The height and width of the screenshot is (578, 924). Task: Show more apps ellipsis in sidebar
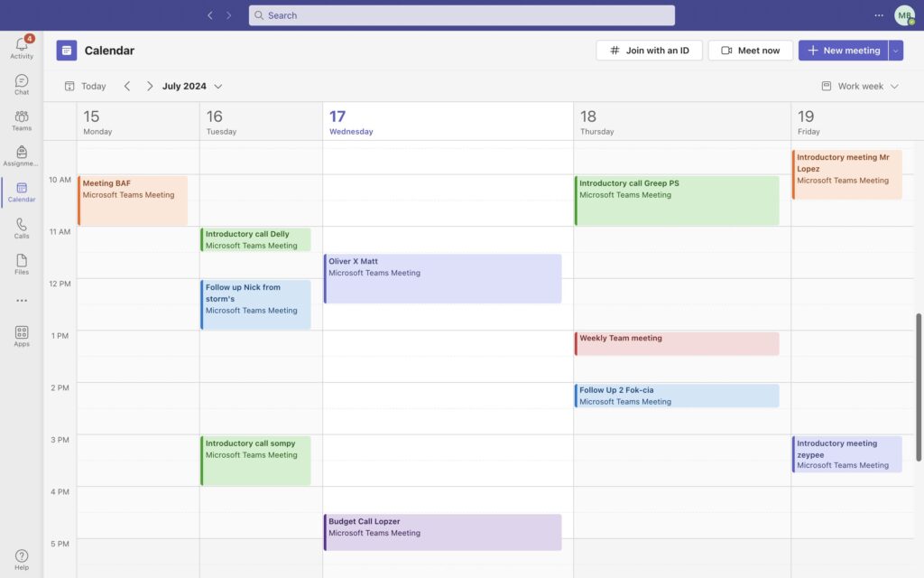pyautogui.click(x=22, y=300)
